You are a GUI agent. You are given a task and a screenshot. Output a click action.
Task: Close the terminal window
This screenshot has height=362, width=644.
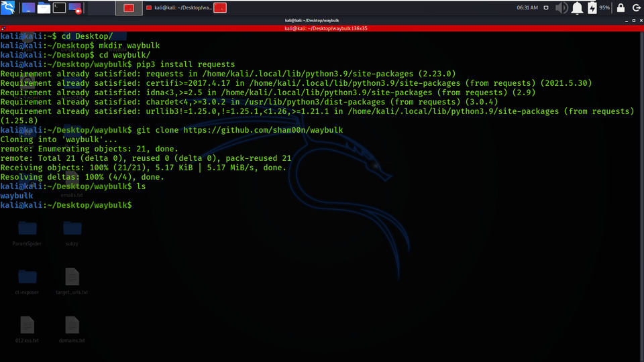(x=641, y=21)
